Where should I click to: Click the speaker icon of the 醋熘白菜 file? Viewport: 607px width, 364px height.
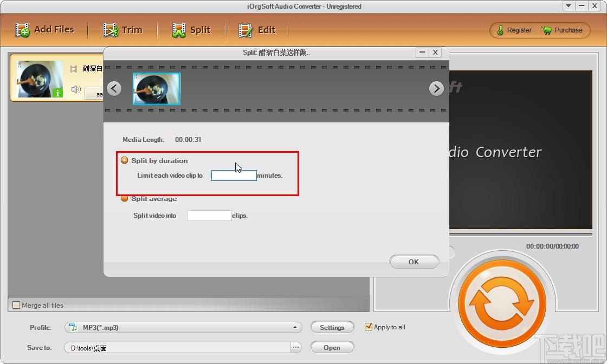pyautogui.click(x=76, y=89)
